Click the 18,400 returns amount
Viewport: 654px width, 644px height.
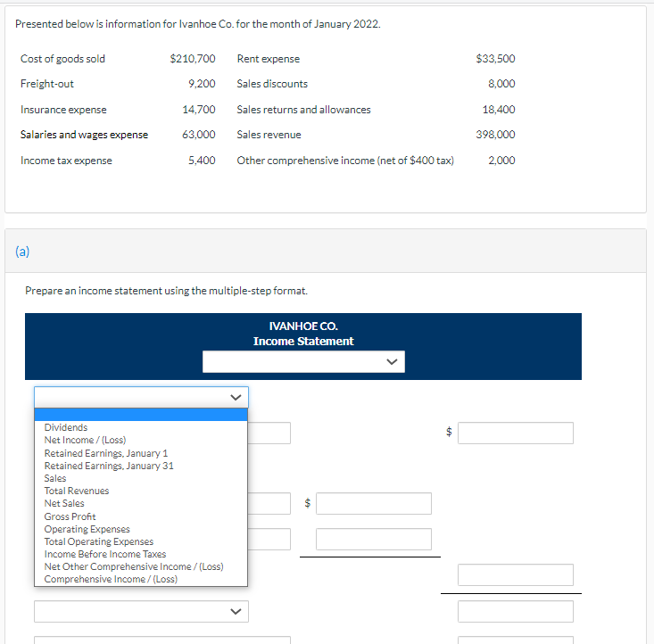(x=499, y=110)
